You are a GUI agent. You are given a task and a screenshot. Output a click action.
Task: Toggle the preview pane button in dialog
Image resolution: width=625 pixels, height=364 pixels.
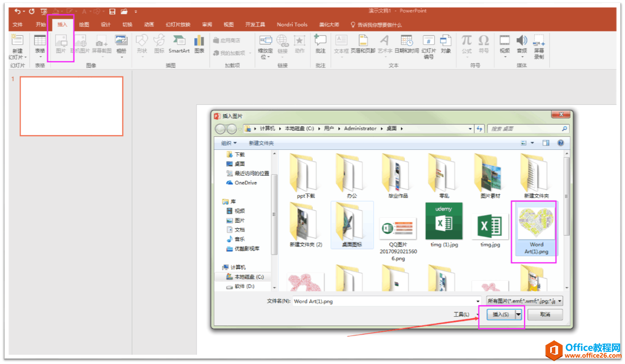coord(546,143)
